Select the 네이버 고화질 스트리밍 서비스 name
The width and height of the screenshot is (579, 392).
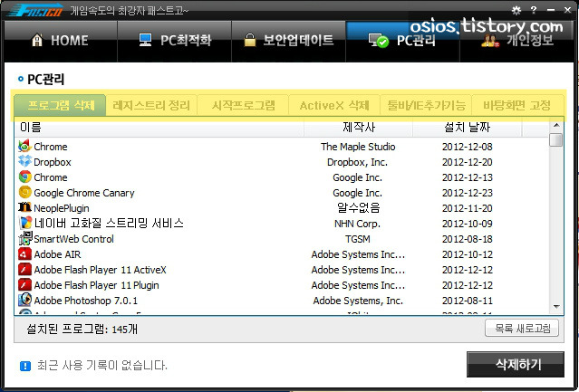(x=109, y=223)
